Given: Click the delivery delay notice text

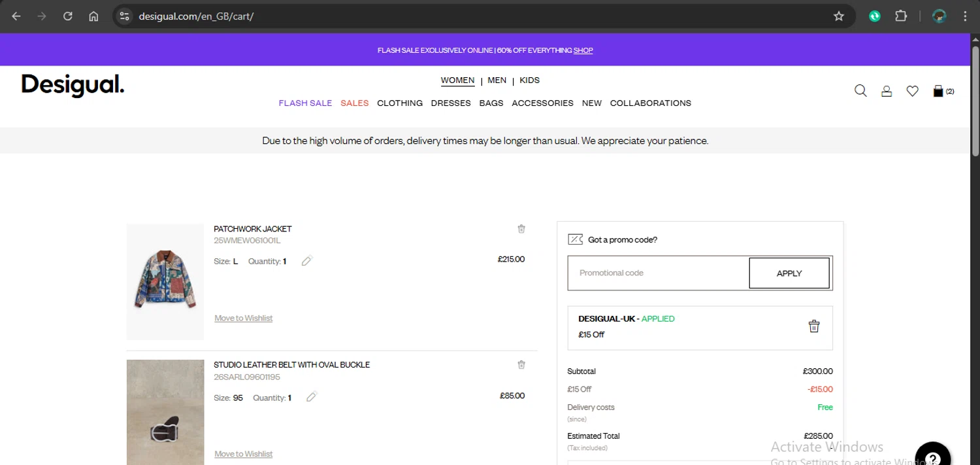Looking at the screenshot, I should [x=485, y=141].
